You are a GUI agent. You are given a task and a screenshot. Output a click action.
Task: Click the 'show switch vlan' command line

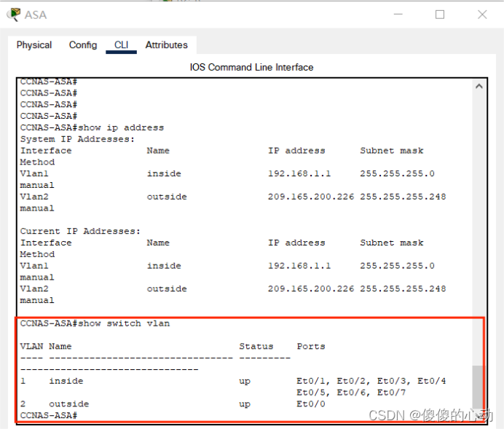click(x=95, y=323)
